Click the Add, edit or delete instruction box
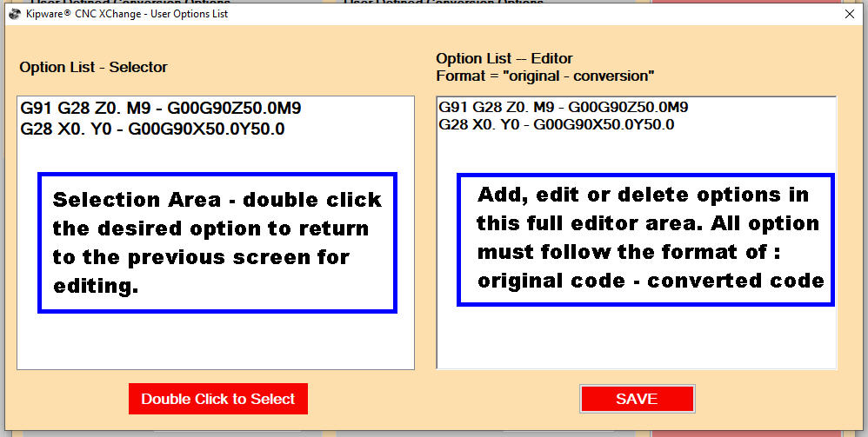This screenshot has height=437, width=868. [645, 239]
